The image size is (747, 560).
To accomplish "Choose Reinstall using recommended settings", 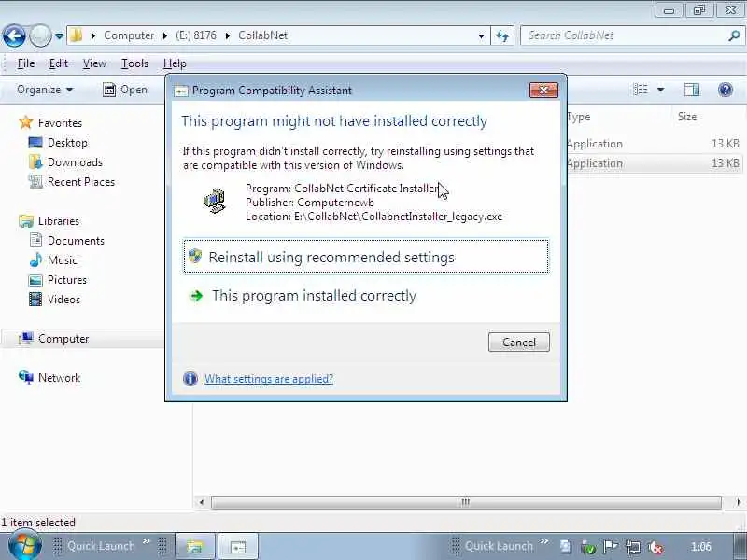I will (x=366, y=257).
